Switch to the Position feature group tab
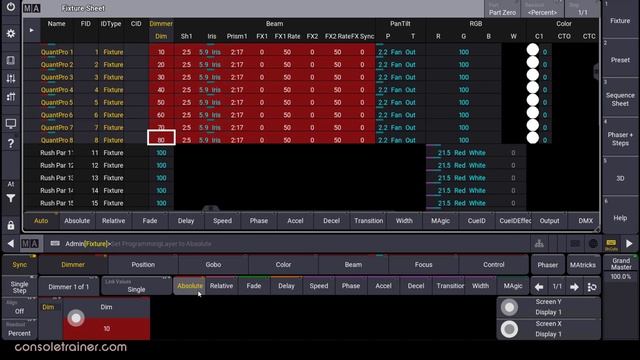This screenshot has width=640, height=360. tap(143, 264)
